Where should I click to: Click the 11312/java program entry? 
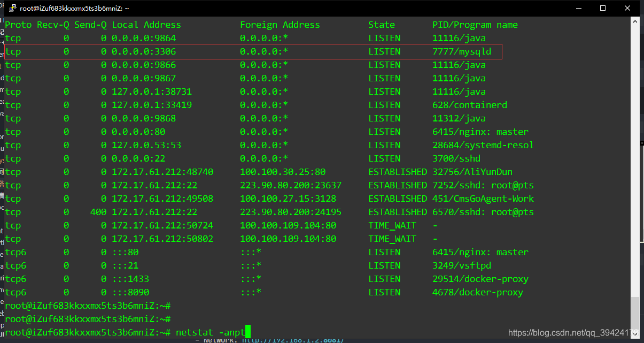(x=459, y=118)
